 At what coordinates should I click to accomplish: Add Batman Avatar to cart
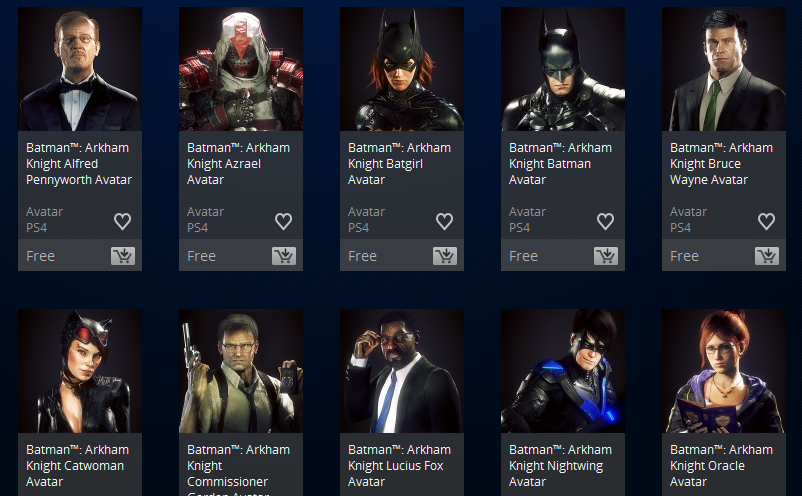tap(606, 256)
